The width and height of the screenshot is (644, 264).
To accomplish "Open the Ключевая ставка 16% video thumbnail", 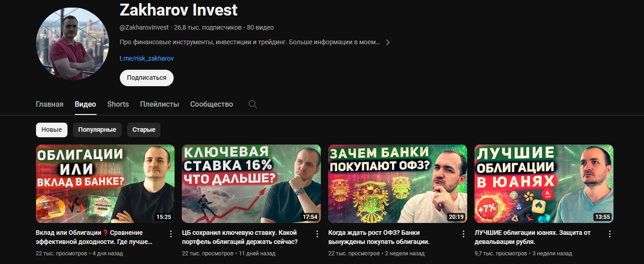I will coord(251,184).
